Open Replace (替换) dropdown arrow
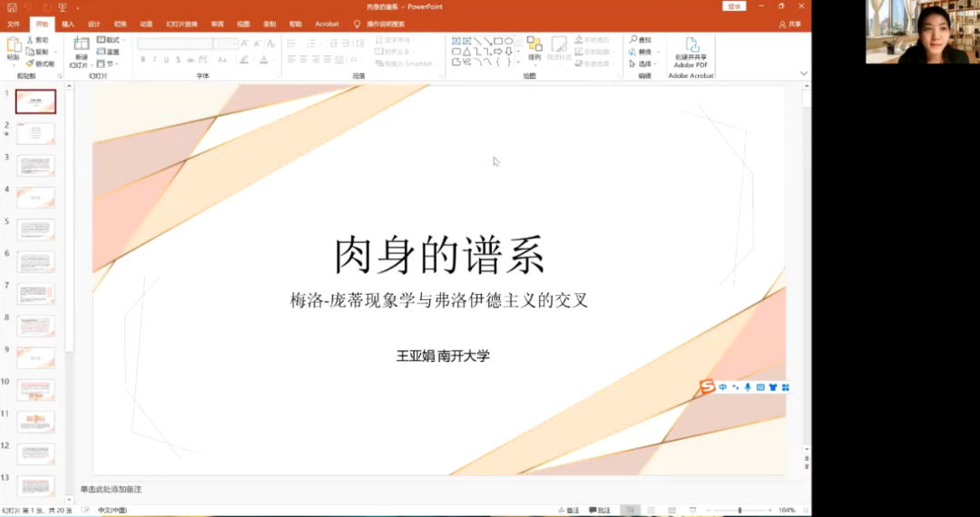 (658, 52)
